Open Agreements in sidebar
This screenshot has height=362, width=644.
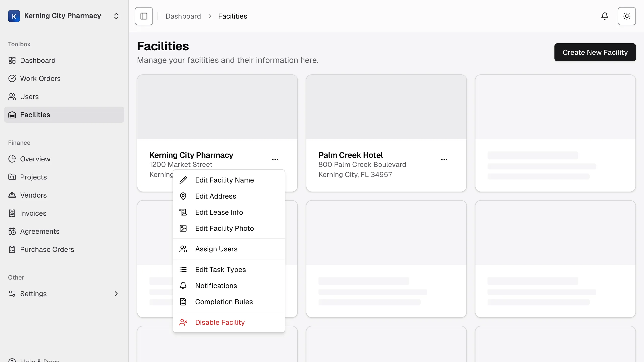(64, 231)
